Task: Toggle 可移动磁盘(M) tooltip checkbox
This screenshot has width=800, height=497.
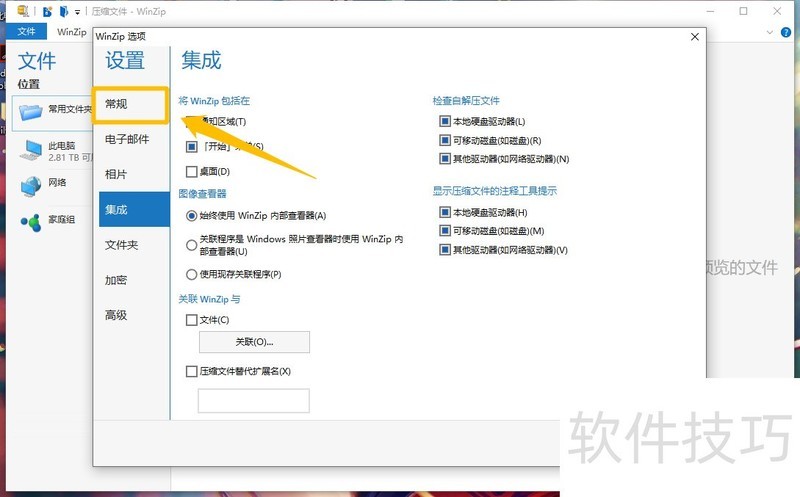Action: click(x=445, y=231)
